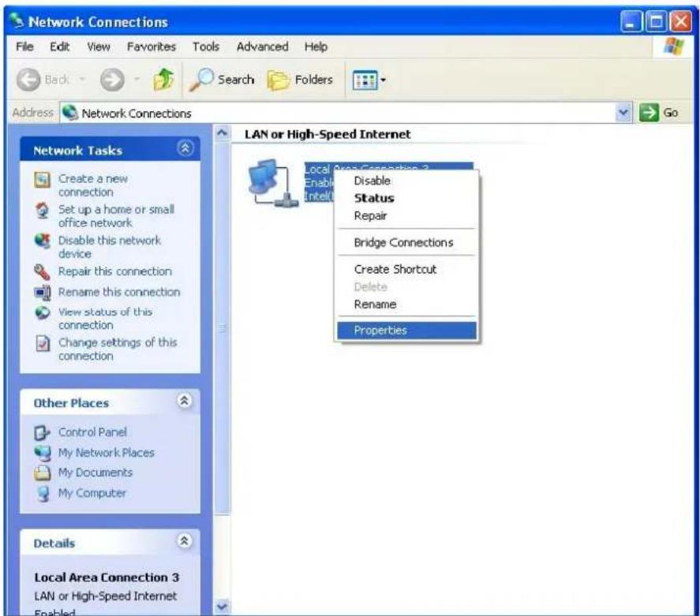The height and width of the screenshot is (616, 700).
Task: Open the Views icon in toolbar
Action: tap(365, 80)
